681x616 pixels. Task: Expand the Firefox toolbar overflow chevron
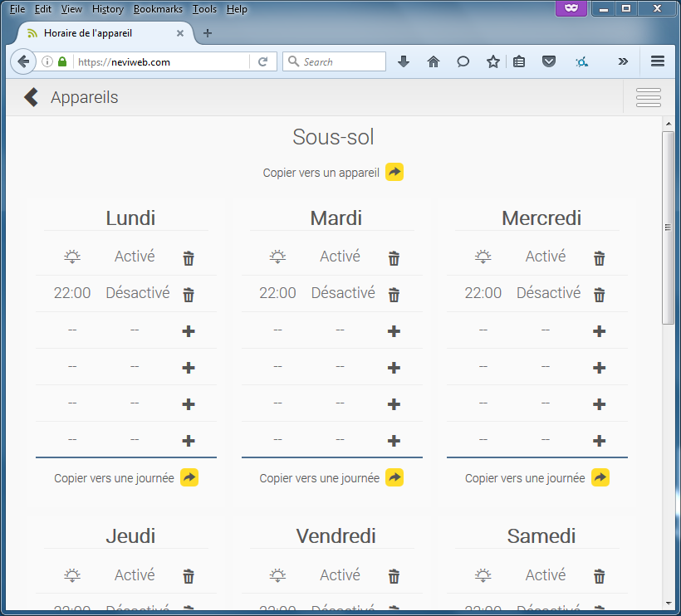pos(623,61)
